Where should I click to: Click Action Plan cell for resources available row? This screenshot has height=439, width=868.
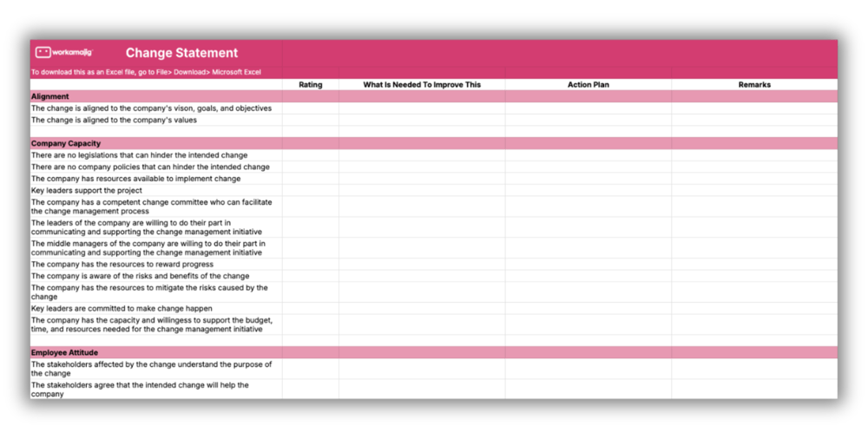click(x=589, y=179)
